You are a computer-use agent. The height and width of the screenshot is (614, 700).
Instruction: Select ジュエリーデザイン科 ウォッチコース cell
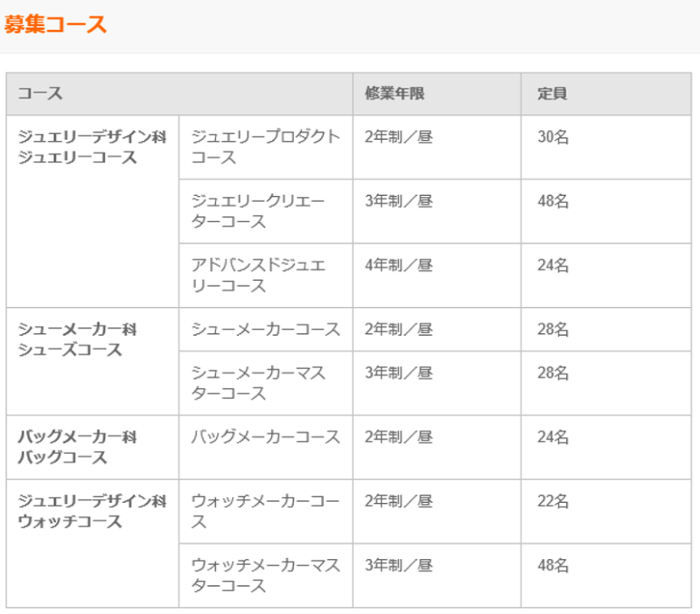(93, 543)
